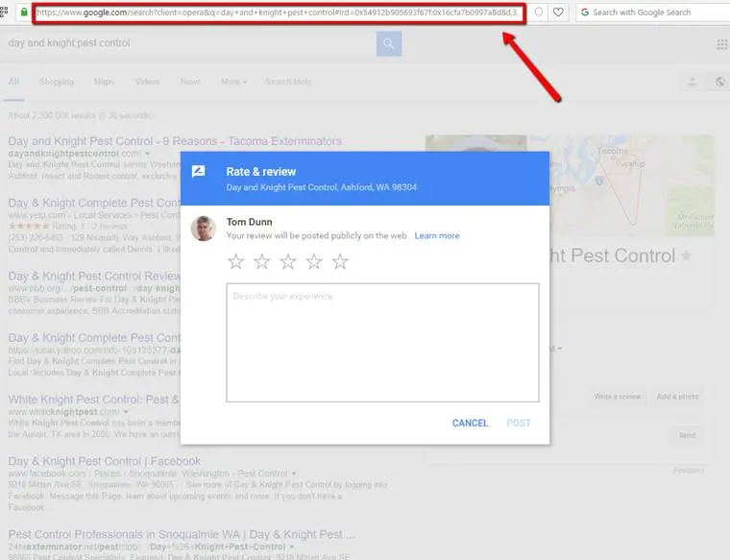Expand the More search options dropdown
The width and height of the screenshot is (730, 560).
tap(233, 82)
